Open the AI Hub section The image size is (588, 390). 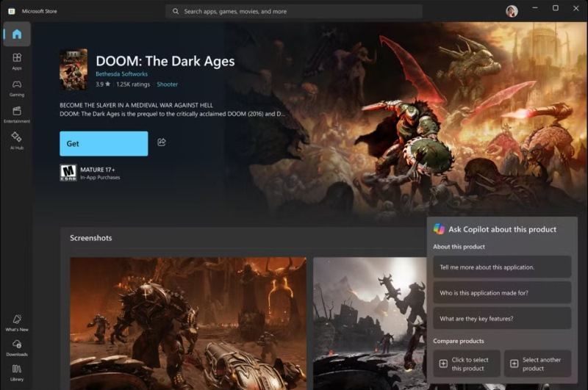[16, 140]
